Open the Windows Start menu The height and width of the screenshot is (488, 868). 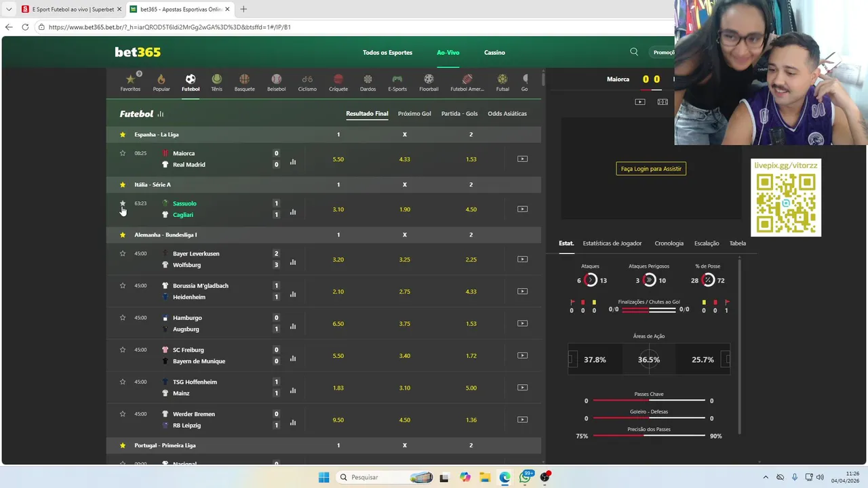pyautogui.click(x=324, y=477)
